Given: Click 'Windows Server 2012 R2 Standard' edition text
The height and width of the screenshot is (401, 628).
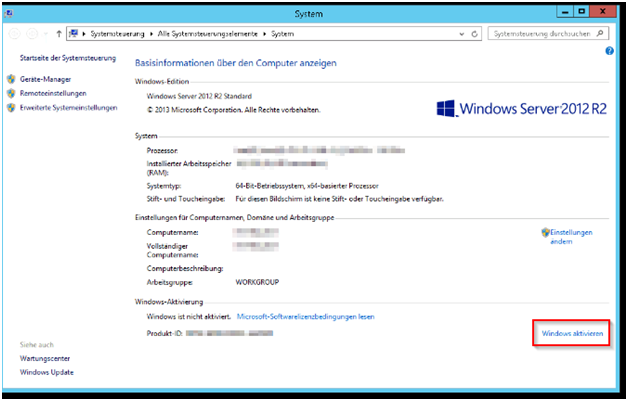Looking at the screenshot, I should 199,96.
